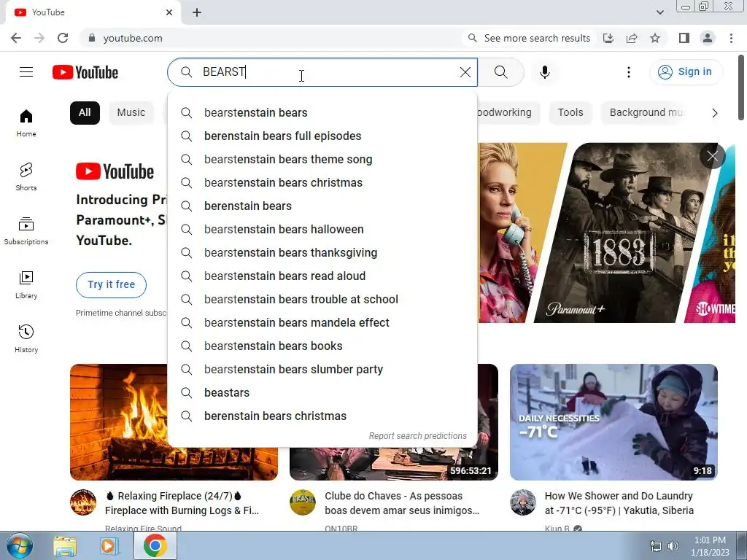Choose suggestion 'bearstenstain bears halloween'

click(322, 230)
